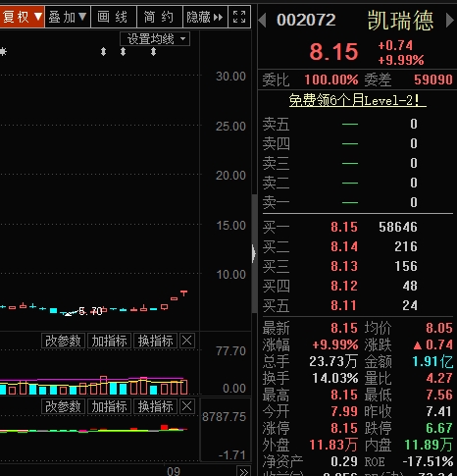Go to previous stock arrow
This screenshot has width=457, height=476.
coord(262,21)
